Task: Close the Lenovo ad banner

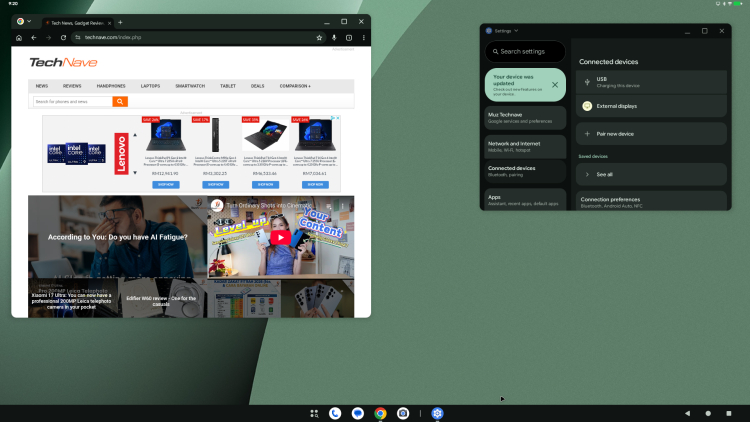Action: (338, 118)
